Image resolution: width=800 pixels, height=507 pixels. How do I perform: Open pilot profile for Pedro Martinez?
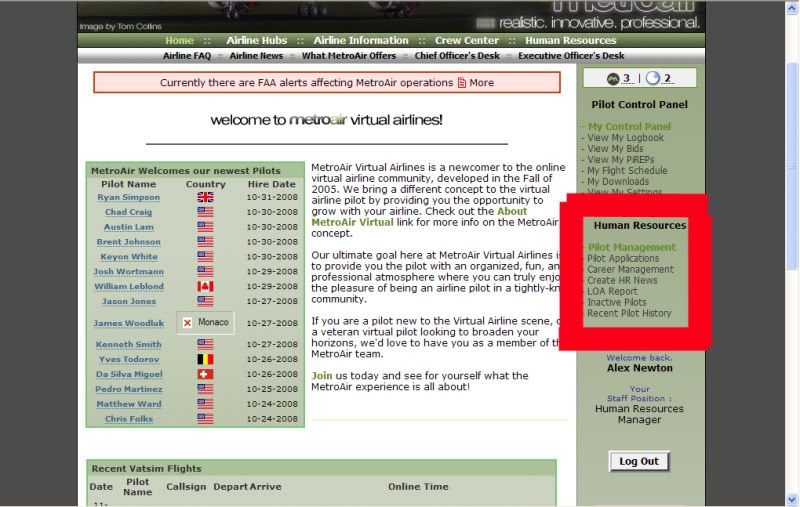coord(129,389)
